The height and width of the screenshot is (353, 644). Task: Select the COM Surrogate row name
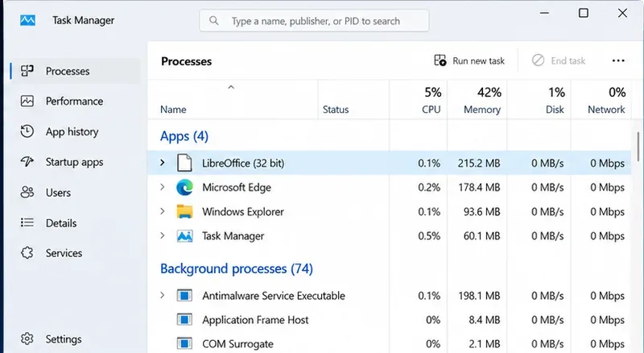[237, 344]
